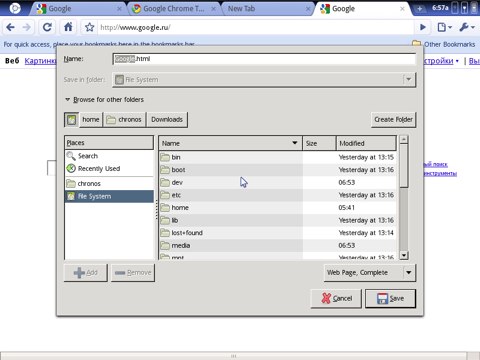Click the Modified date of the bin folder
The image size is (480, 360).
(x=366, y=157)
